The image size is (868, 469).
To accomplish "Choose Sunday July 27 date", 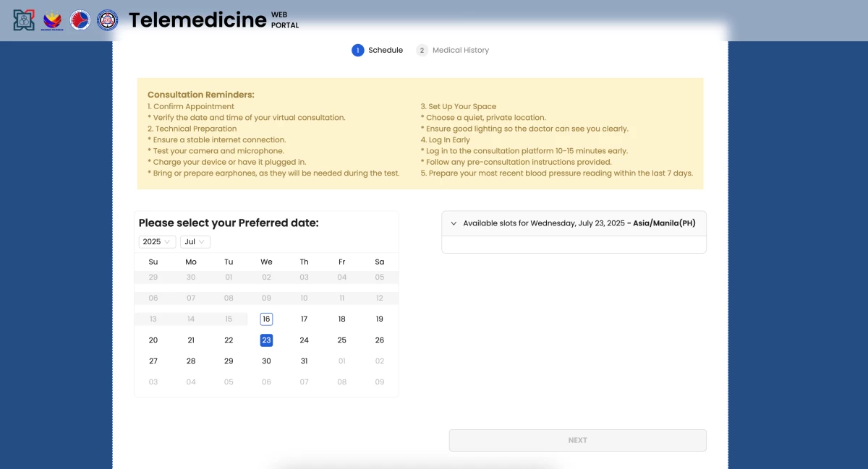I will 153,361.
